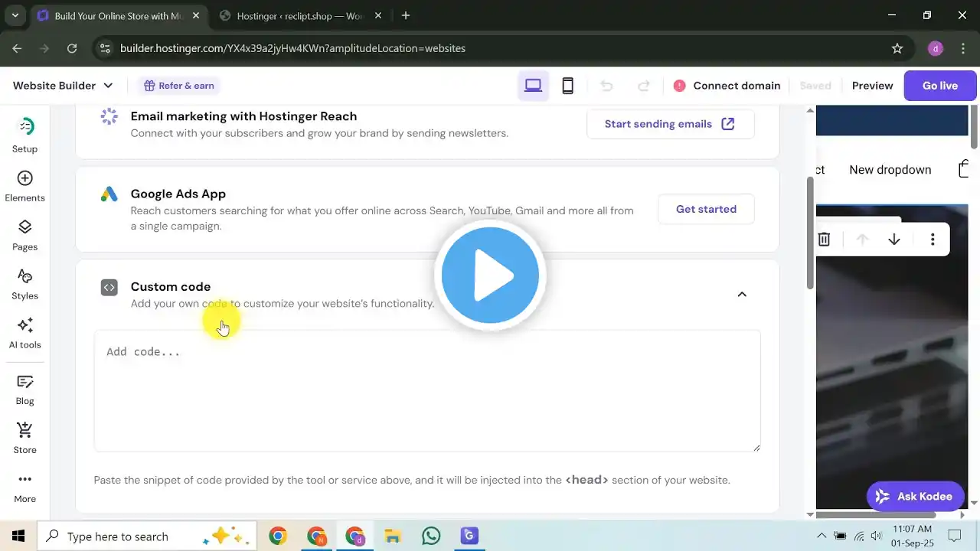This screenshot has height=551, width=980.
Task: Open the More menu in sidebar
Action: (24, 487)
